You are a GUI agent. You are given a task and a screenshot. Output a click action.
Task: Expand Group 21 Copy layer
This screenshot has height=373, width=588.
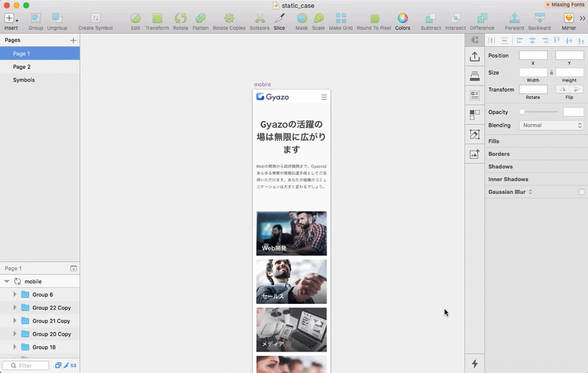[14, 321]
